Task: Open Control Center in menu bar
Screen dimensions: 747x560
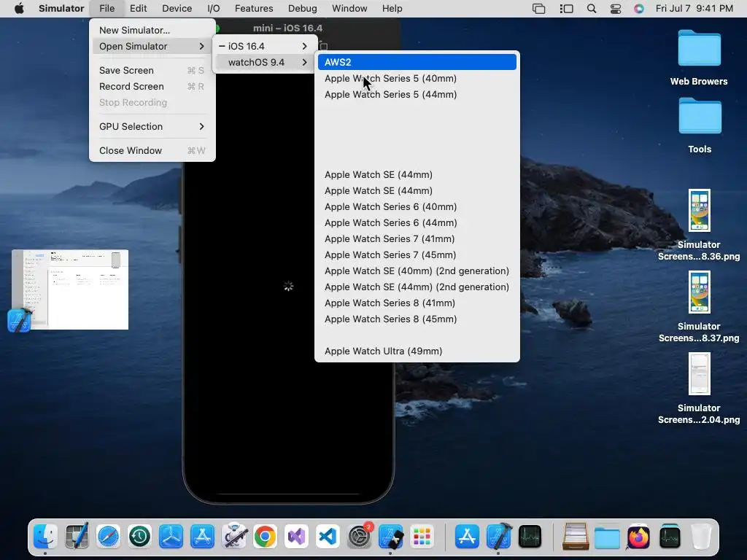Action: pyautogui.click(x=616, y=9)
